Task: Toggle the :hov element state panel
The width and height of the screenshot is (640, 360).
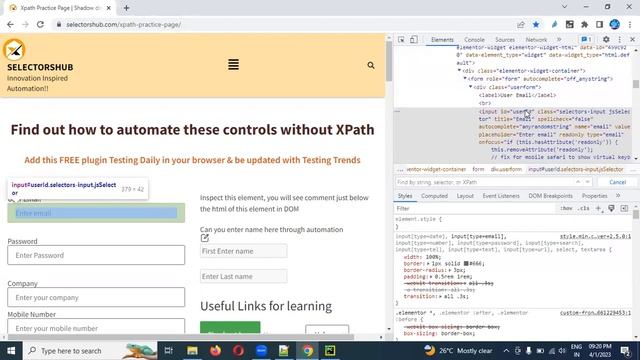Action: pos(566,209)
